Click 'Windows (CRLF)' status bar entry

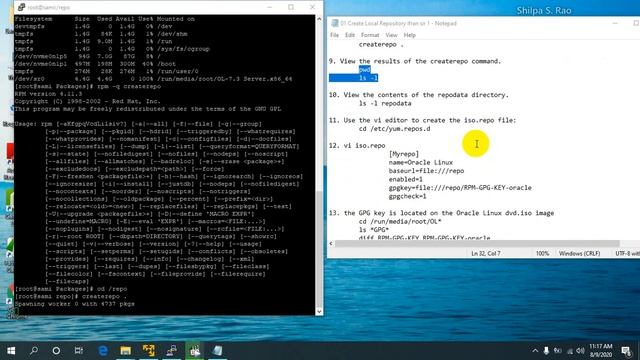(579, 253)
